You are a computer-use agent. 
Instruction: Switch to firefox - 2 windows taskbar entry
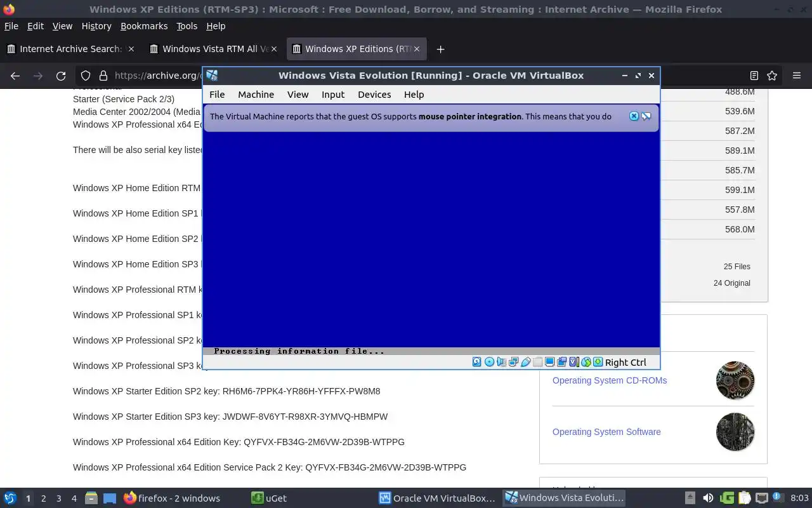point(172,498)
